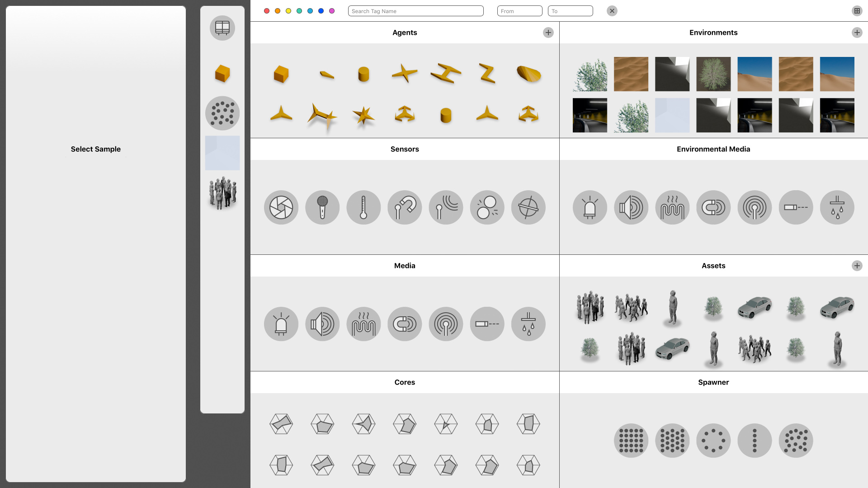Select the orange cube agent thumbnail

(281, 74)
